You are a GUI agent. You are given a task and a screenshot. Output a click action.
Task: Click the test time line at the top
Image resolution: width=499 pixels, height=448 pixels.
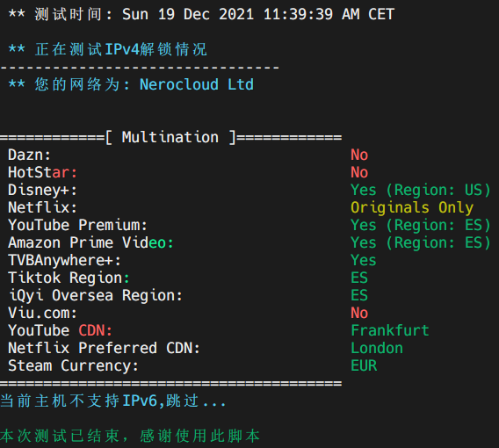201,14
